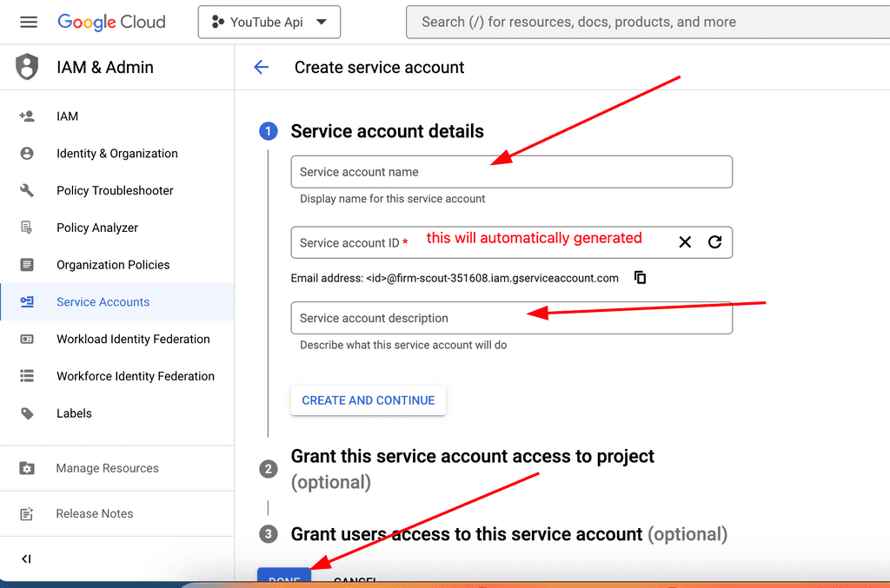The image size is (890, 588).
Task: Click the Labels tag icon
Action: (27, 413)
